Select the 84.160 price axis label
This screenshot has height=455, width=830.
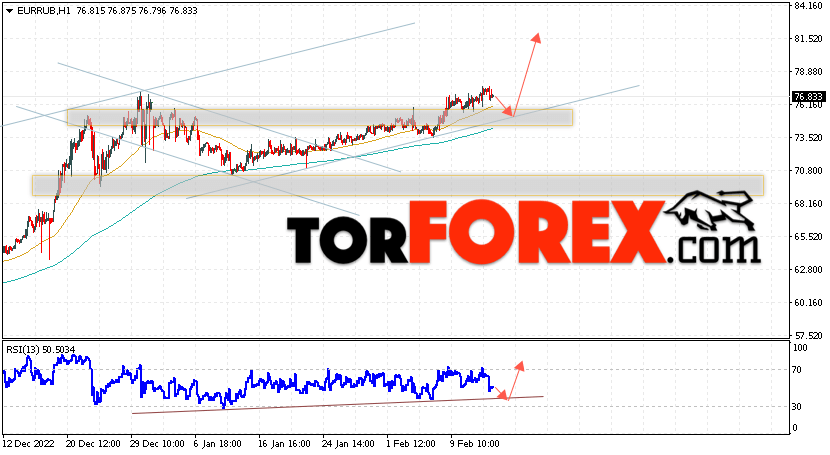808,6
